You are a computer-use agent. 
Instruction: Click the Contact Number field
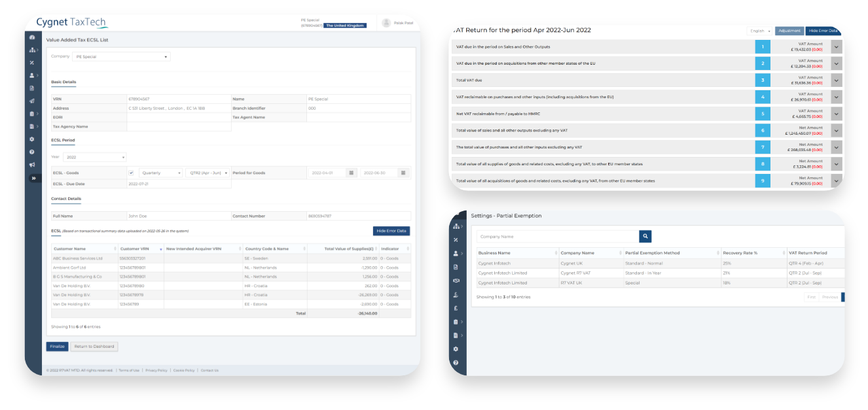(x=359, y=216)
